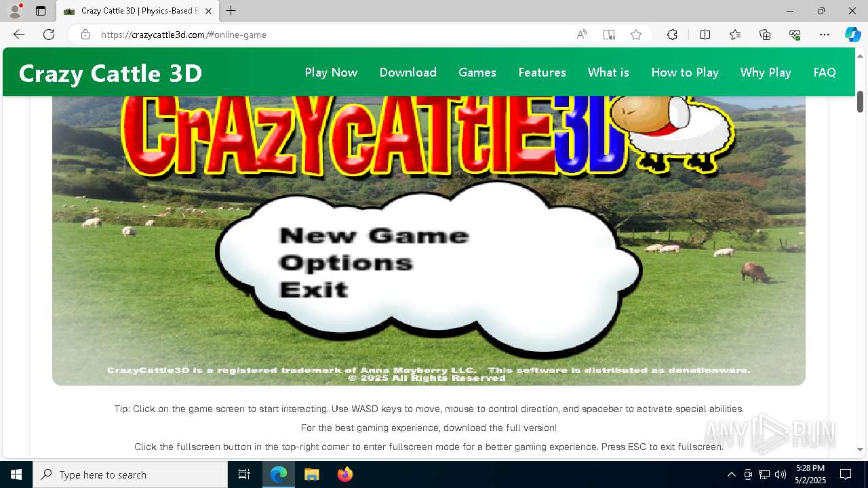
Task: Open volume tray icon
Action: 781,474
